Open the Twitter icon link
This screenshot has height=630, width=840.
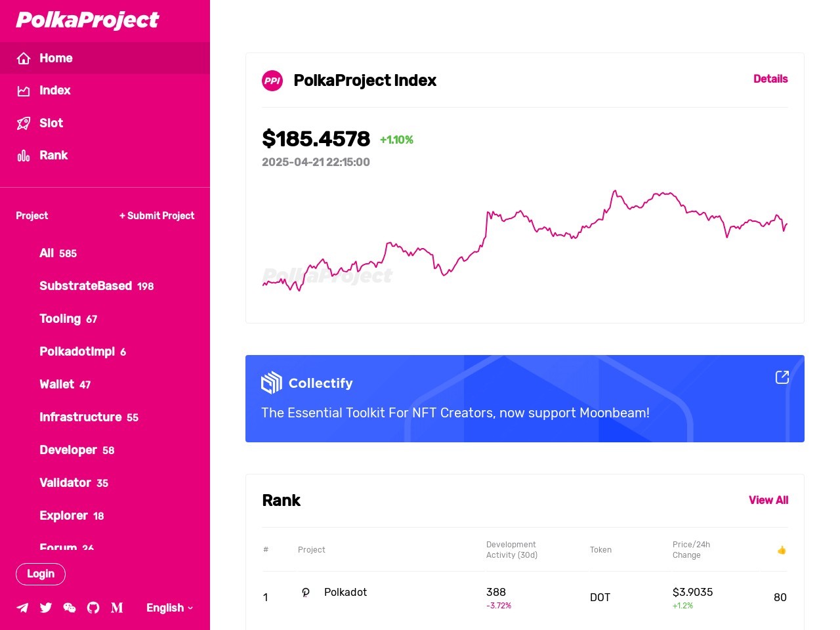tap(46, 608)
